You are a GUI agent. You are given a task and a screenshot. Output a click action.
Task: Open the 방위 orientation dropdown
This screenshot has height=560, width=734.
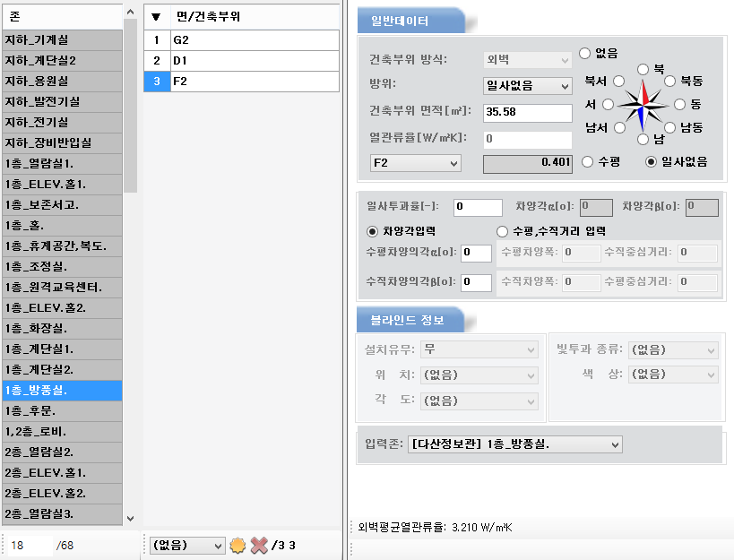click(527, 86)
